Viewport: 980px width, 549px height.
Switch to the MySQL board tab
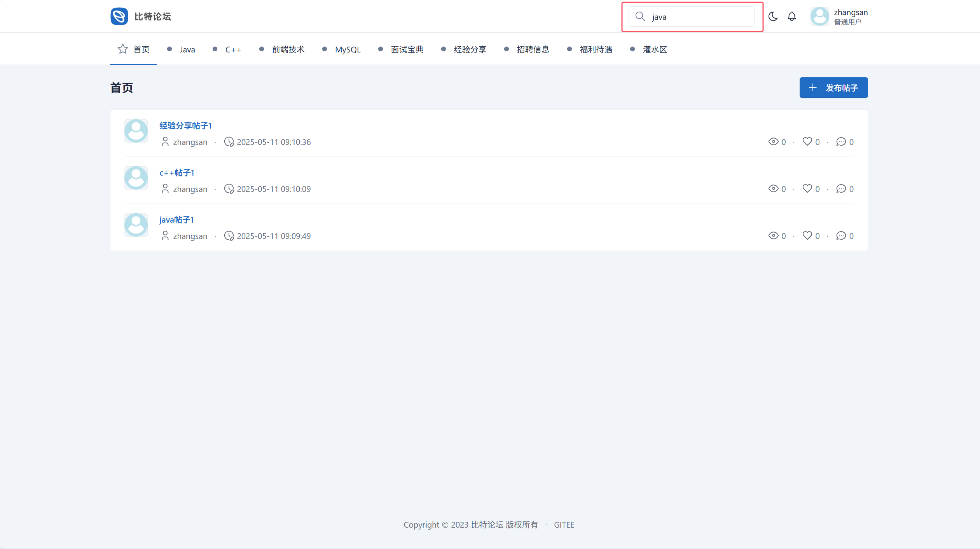point(348,49)
